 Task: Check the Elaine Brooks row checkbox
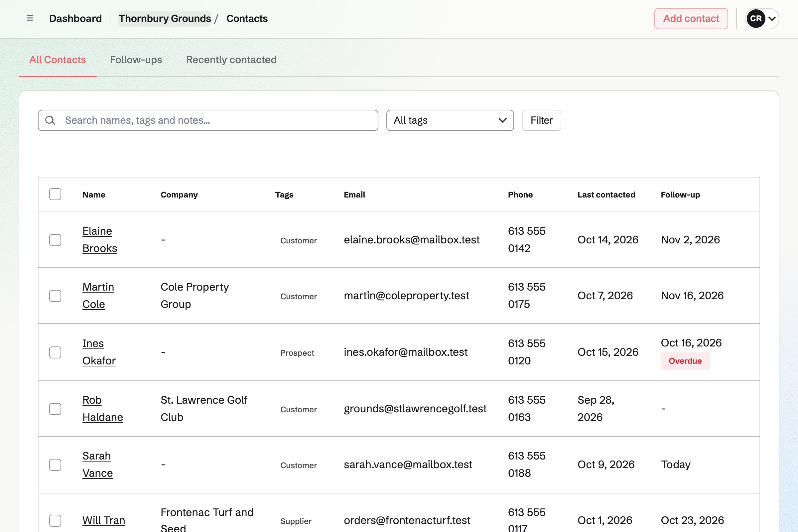(55, 240)
